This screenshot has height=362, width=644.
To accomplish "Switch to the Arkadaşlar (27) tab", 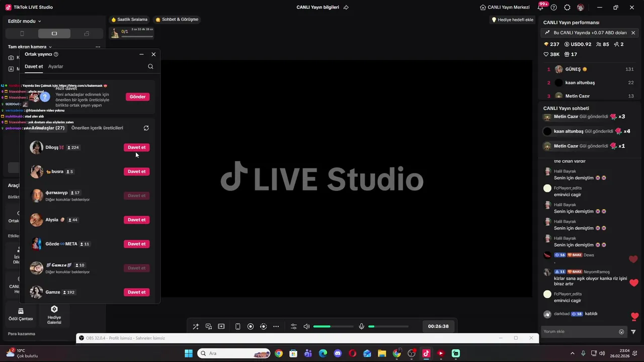I will point(48,128).
